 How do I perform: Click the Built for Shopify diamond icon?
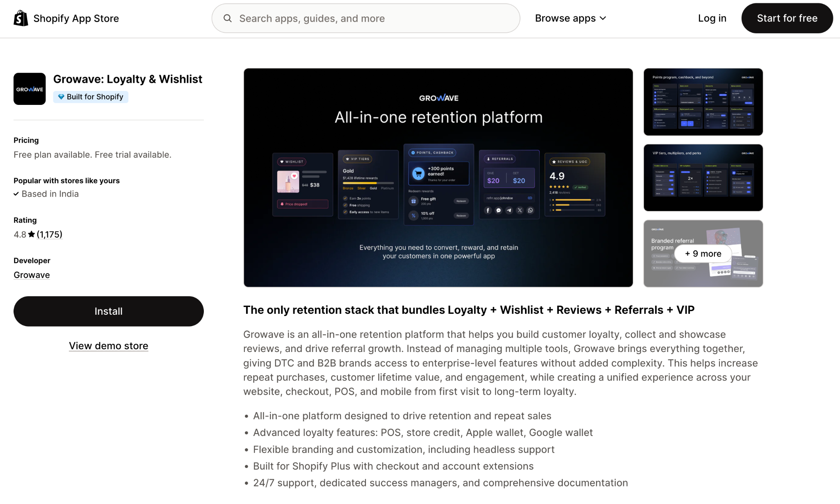[61, 97]
